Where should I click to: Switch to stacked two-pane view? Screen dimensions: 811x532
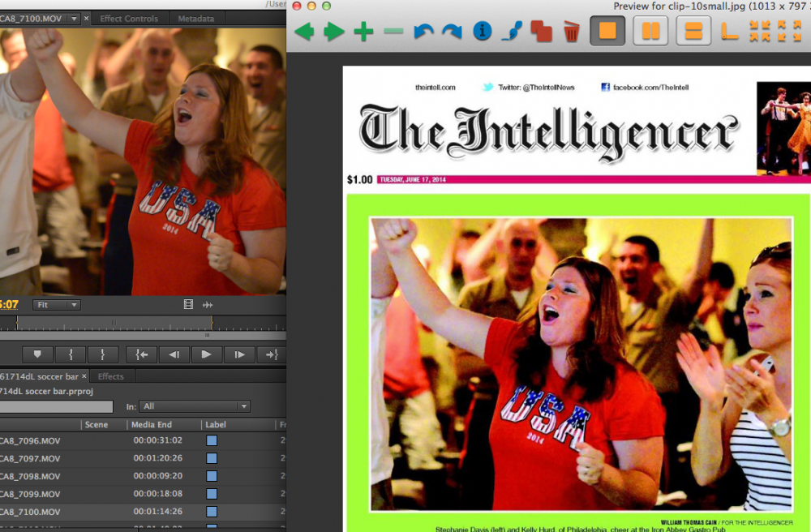pos(693,31)
